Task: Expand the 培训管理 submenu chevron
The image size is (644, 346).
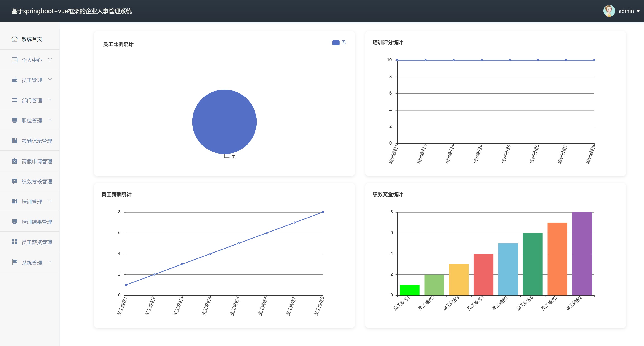Action: point(50,201)
